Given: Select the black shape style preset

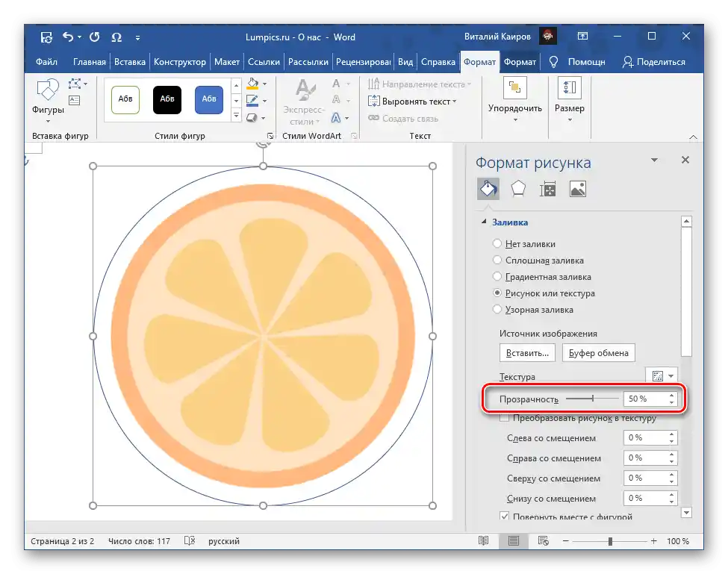Looking at the screenshot, I should [167, 100].
